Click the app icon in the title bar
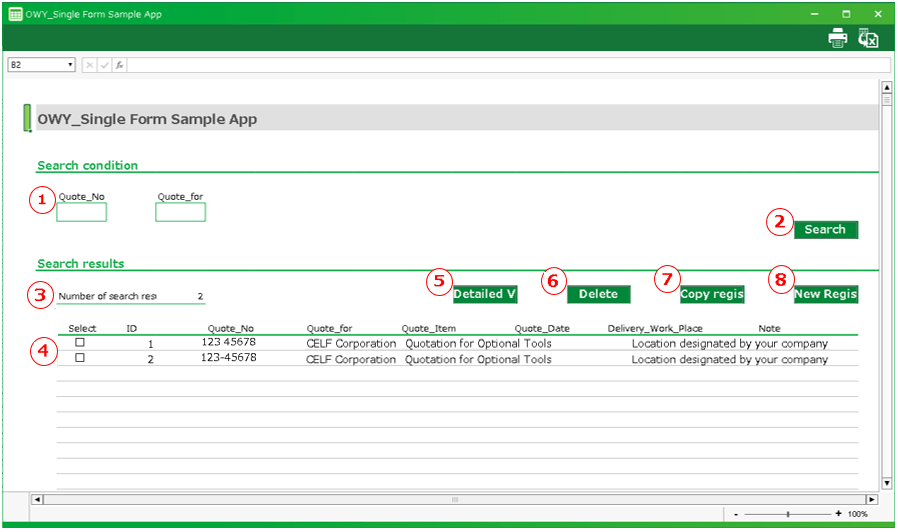This screenshot has width=898, height=532. click(15, 14)
